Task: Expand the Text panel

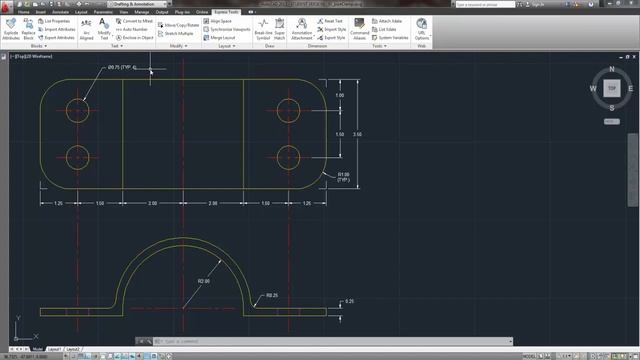Action: click(x=117, y=46)
